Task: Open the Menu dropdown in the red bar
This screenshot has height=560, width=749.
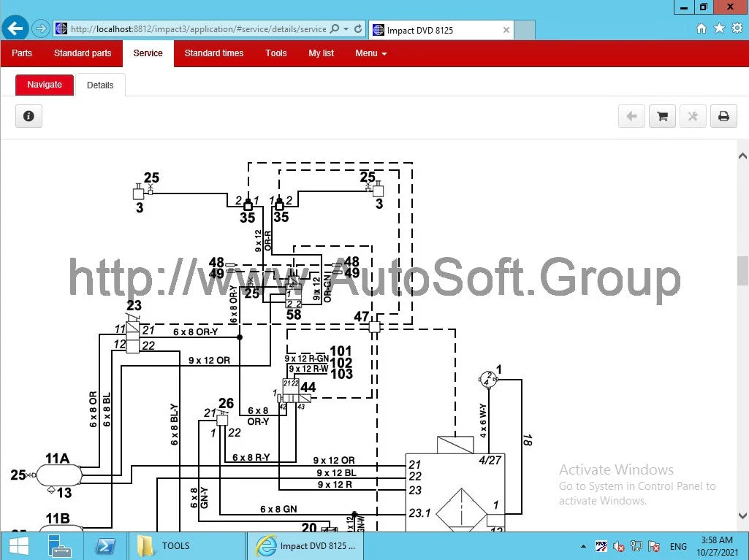Action: click(370, 53)
